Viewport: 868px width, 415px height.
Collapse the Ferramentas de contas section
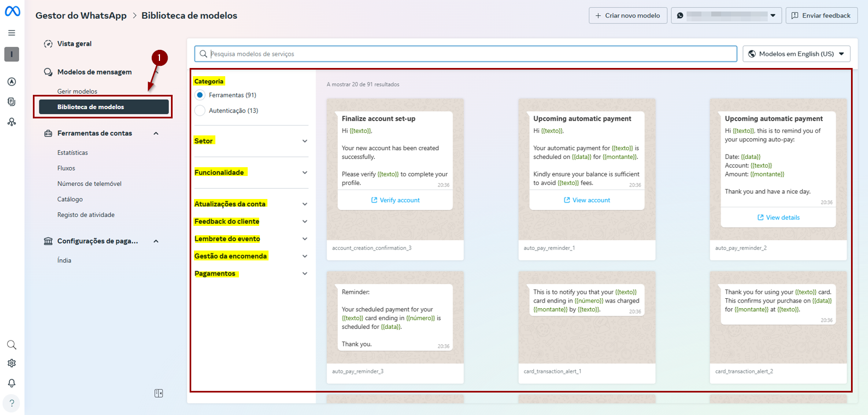coord(156,133)
